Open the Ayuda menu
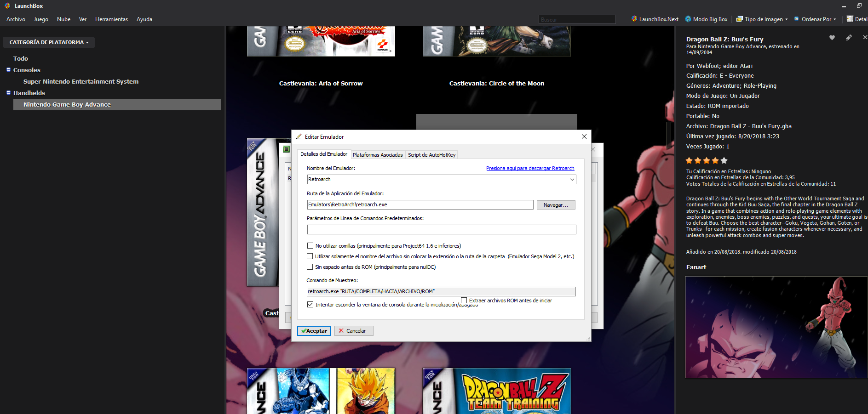Viewport: 868px width, 414px height. [144, 19]
